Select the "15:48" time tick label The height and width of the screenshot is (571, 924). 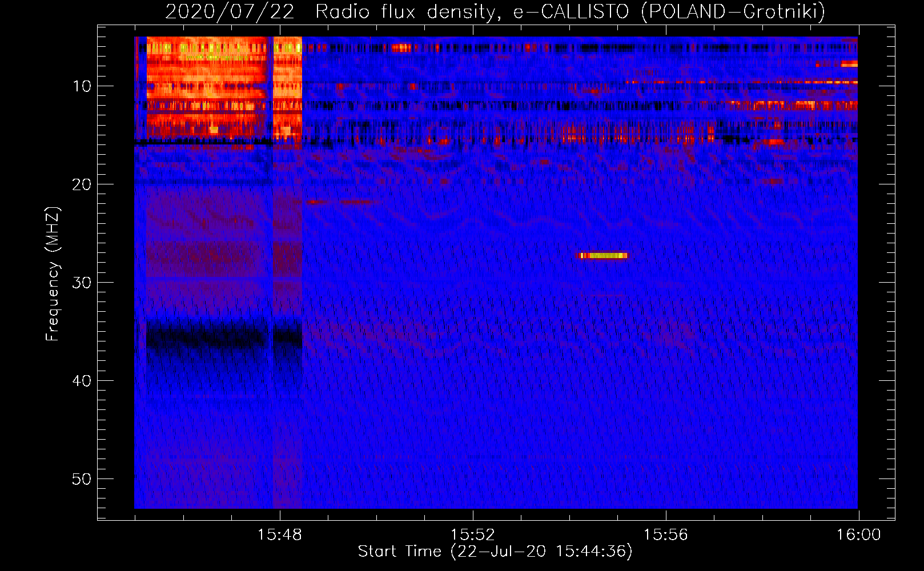[x=279, y=535]
